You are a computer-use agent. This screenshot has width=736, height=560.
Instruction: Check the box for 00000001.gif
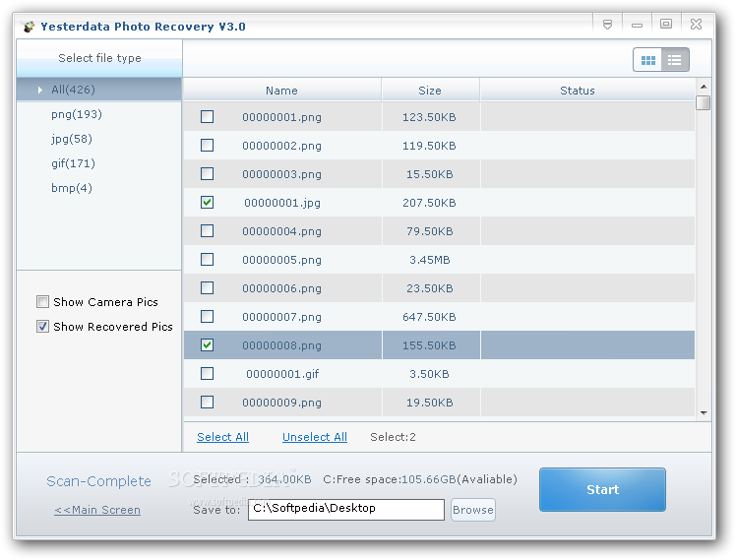point(207,374)
